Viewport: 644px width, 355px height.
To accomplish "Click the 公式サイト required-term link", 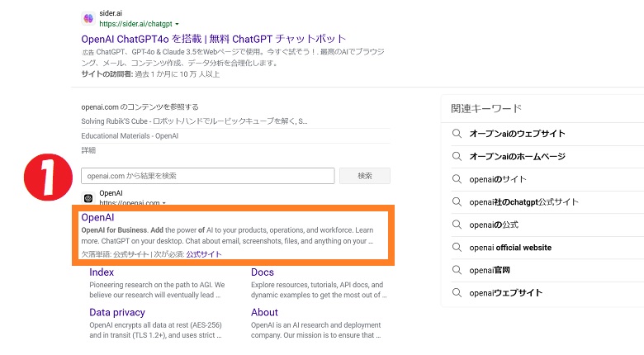I will [204, 254].
